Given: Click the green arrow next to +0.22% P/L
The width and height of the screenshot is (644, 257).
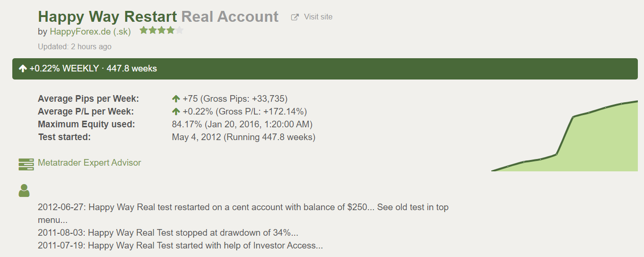Looking at the screenshot, I should pyautogui.click(x=176, y=112).
